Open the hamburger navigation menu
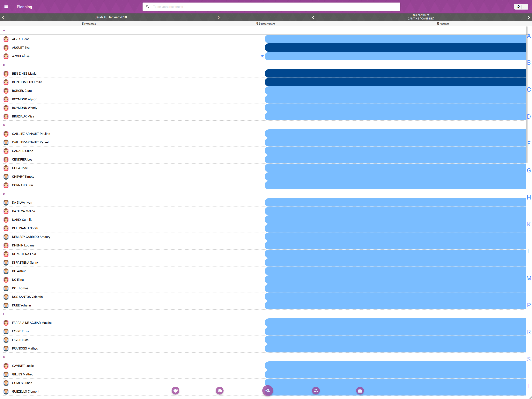 point(6,7)
